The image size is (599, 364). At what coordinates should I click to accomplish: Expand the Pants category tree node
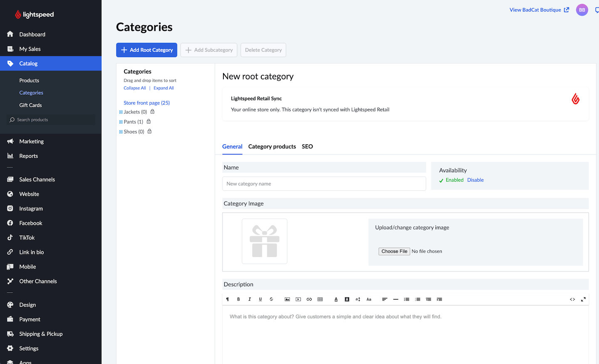(121, 122)
